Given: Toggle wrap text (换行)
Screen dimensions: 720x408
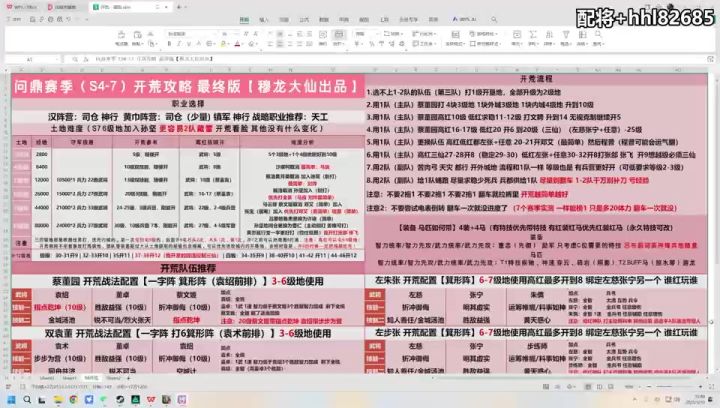Looking at the screenshot, I should click(323, 38).
